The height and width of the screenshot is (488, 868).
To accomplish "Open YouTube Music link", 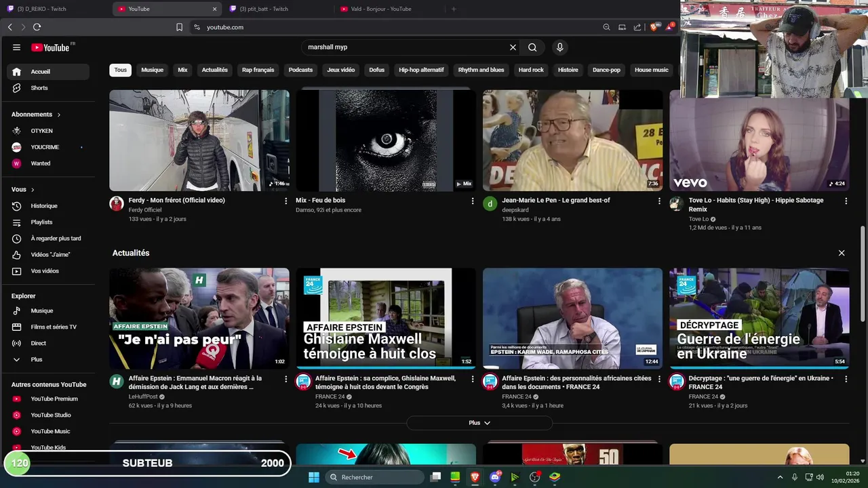I will 48,432.
